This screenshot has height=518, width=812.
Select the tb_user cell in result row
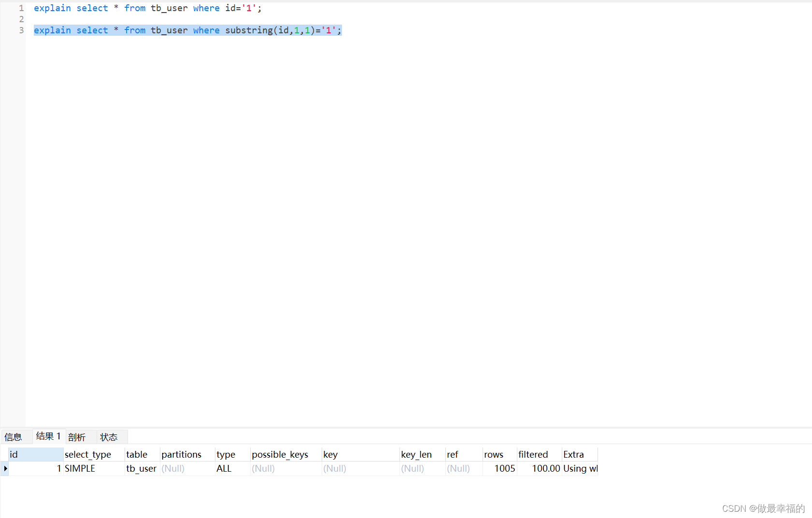coord(142,468)
